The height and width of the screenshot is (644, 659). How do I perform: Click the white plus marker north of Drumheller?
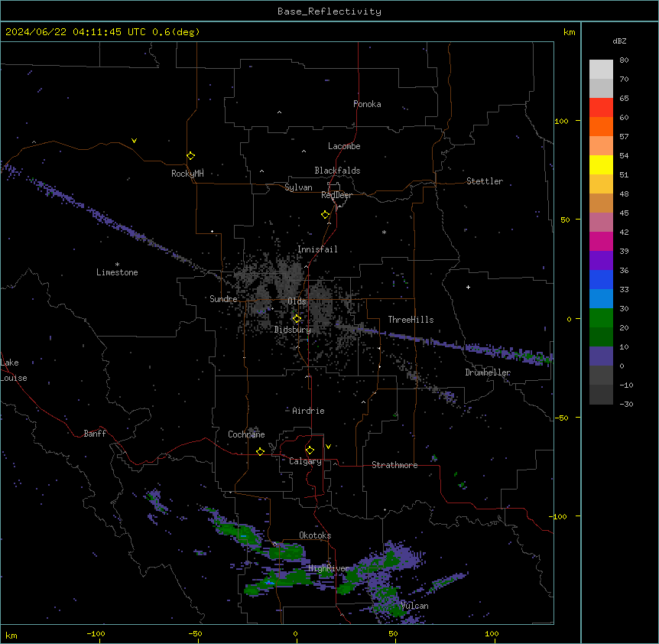pos(468,287)
